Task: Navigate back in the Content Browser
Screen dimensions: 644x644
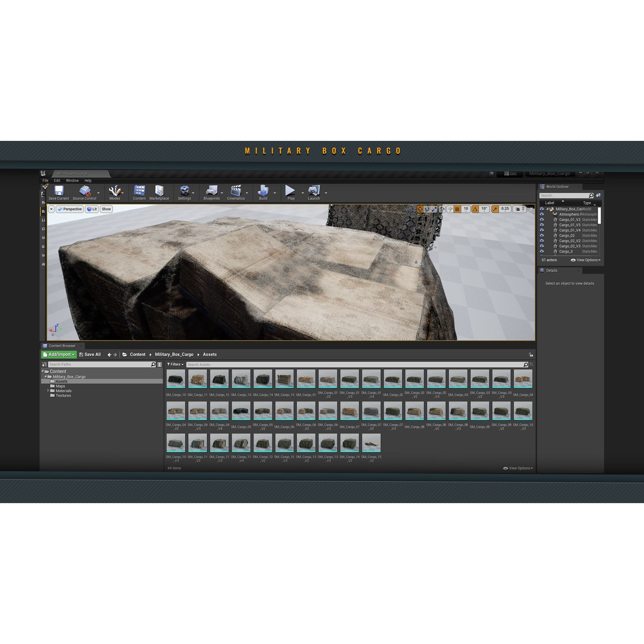Action: (109, 355)
